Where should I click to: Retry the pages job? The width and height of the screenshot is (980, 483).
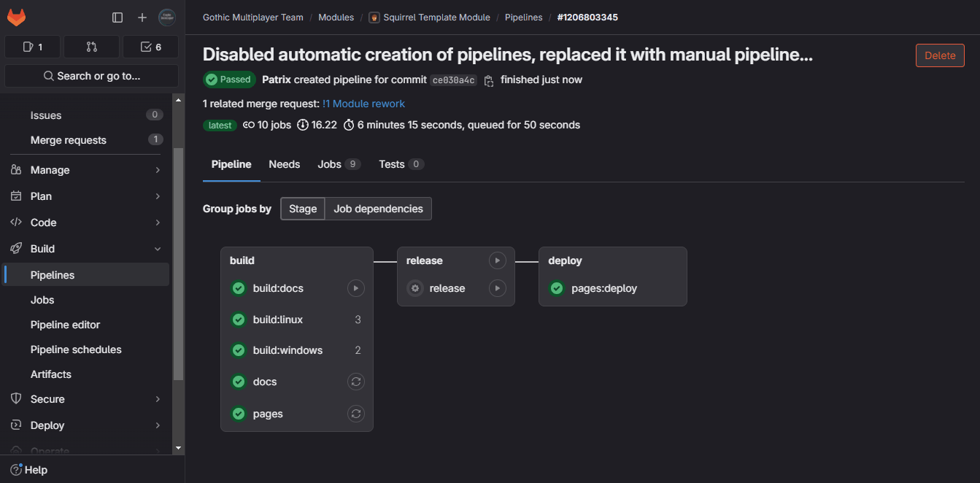pyautogui.click(x=355, y=414)
